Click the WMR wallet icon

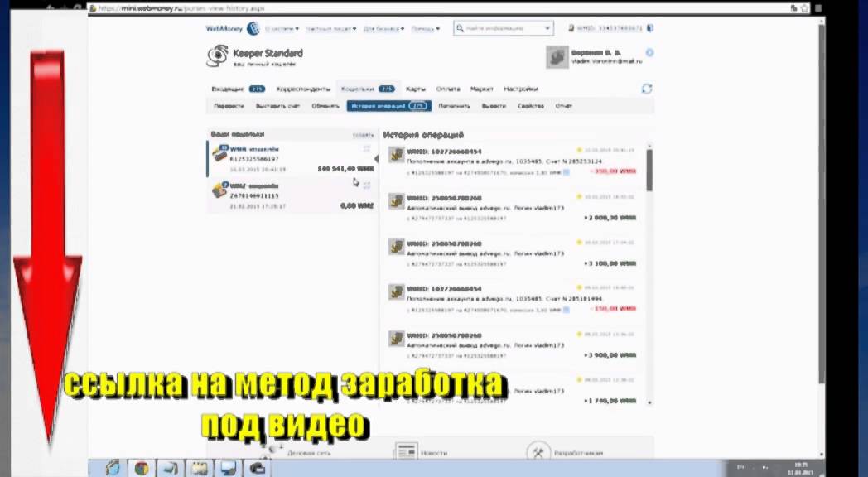(219, 154)
